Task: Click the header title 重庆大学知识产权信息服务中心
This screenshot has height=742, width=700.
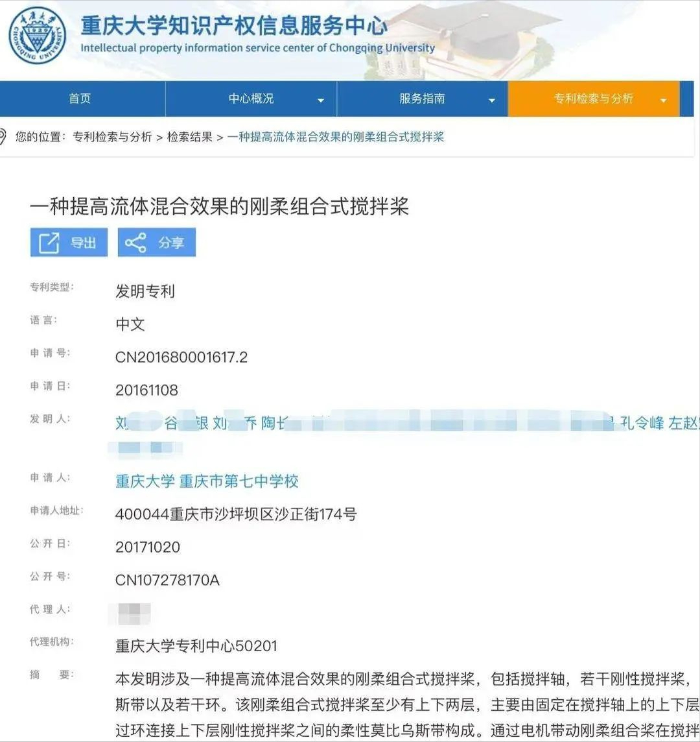Action: (x=234, y=25)
